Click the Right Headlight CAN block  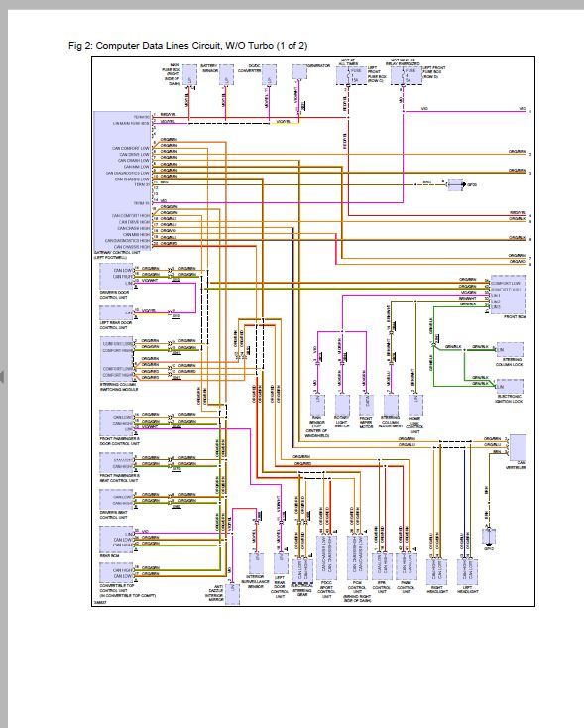(x=436, y=571)
